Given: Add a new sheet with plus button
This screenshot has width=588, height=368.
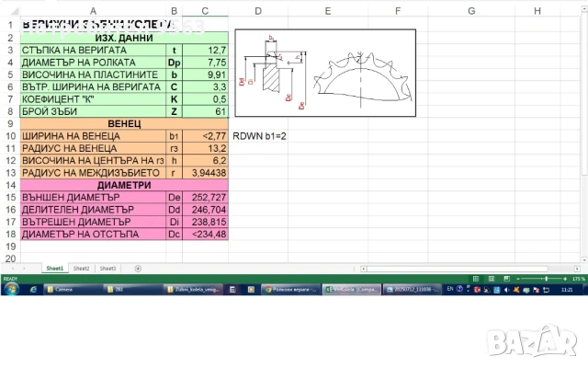Looking at the screenshot, I should coord(138,268).
